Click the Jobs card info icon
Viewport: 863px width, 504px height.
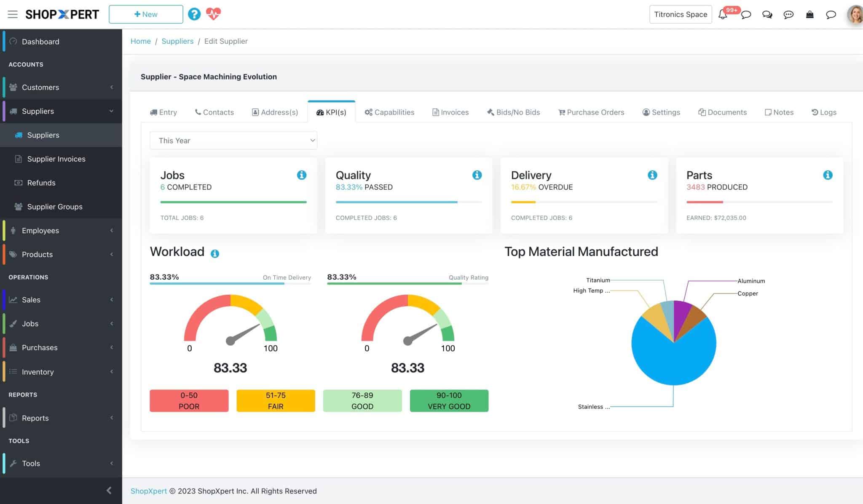301,175
